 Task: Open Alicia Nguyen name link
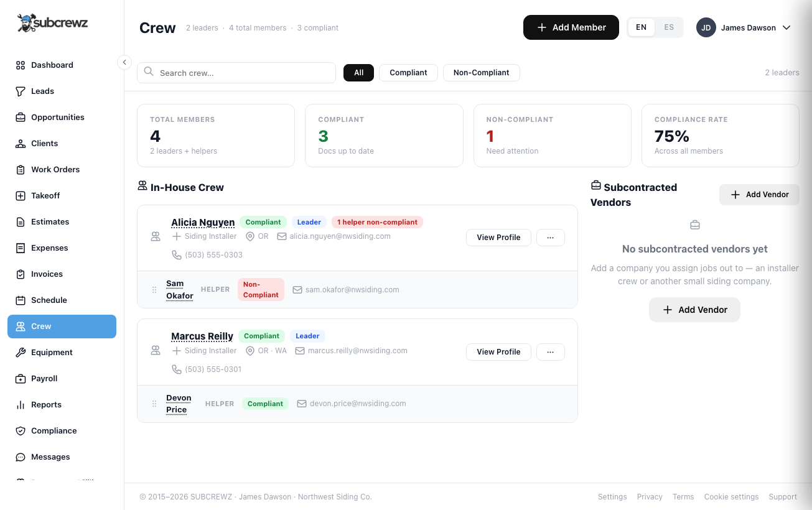click(203, 222)
